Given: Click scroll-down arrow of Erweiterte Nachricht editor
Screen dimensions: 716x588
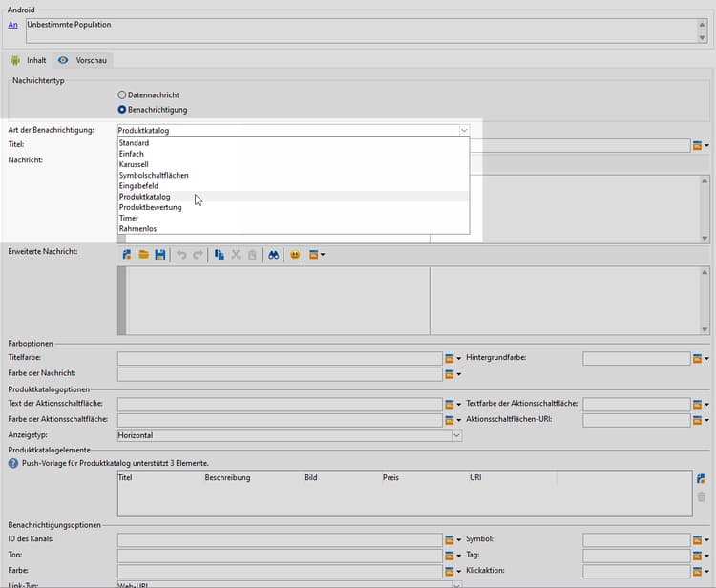Looking at the screenshot, I should pos(705,329).
